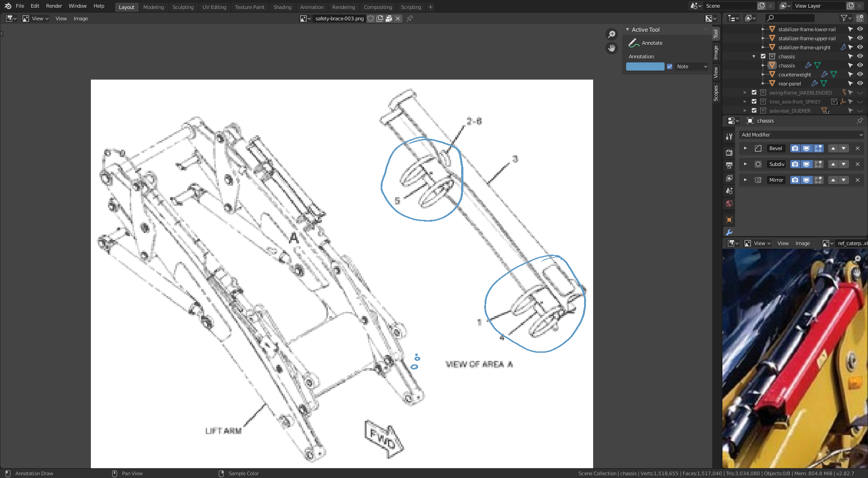The height and width of the screenshot is (478, 868).
Task: Toggle Bevel modifier edit mode display
Action: tap(818, 148)
